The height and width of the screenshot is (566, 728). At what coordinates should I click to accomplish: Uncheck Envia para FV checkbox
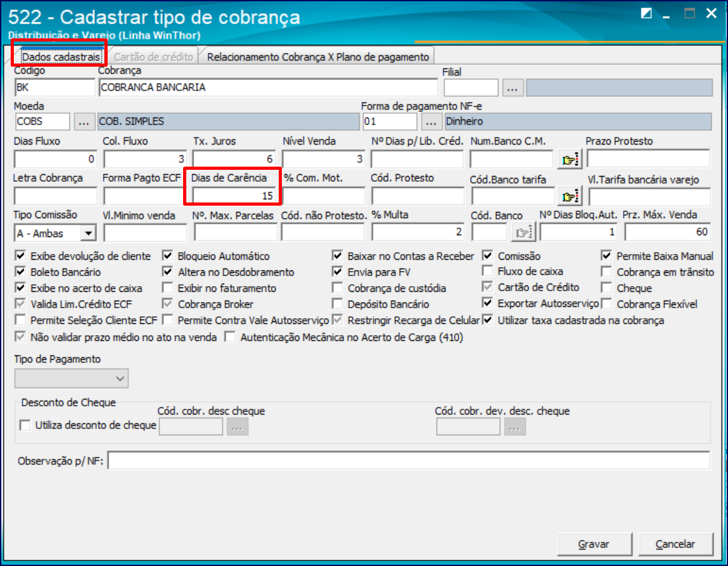[337, 272]
